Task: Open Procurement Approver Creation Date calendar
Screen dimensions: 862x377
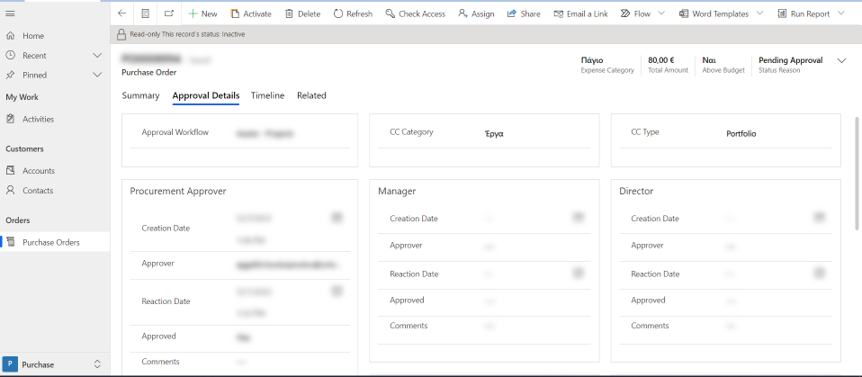Action: point(336,218)
